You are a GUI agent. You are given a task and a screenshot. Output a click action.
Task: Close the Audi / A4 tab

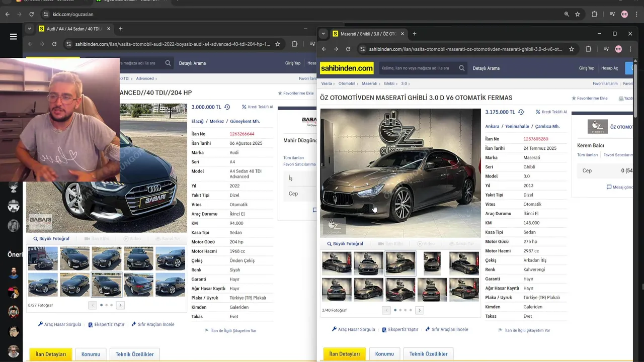click(108, 29)
